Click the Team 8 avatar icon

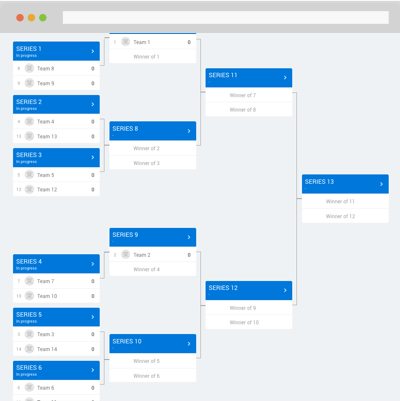tap(29, 68)
